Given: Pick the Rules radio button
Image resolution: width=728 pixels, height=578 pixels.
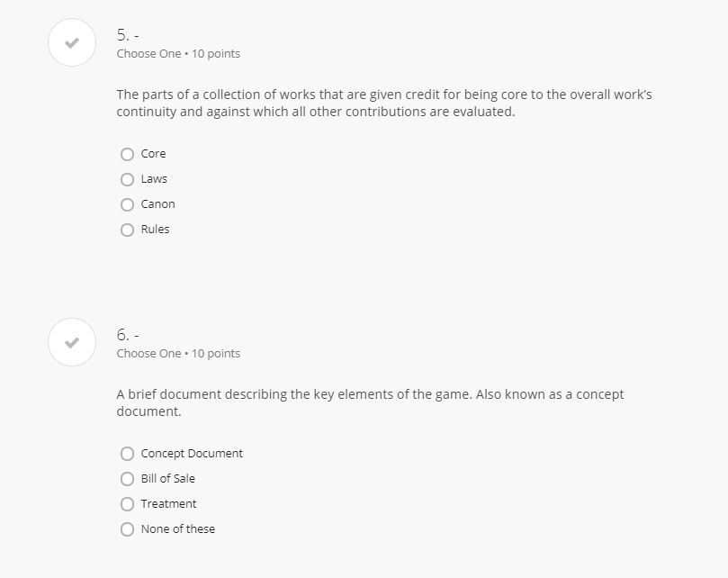Looking at the screenshot, I should [x=127, y=230].
